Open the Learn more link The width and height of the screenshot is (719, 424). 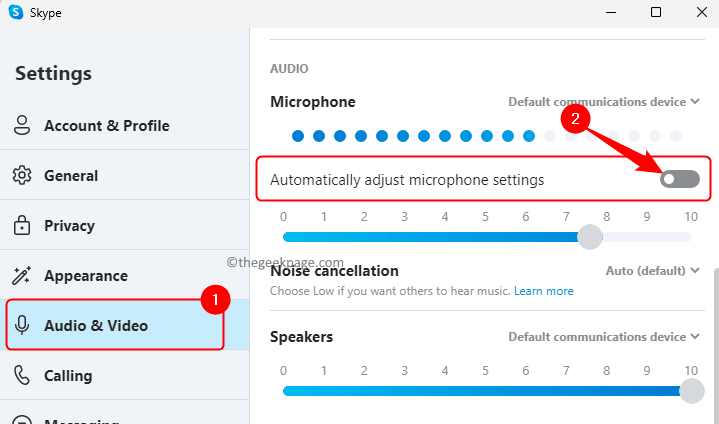[544, 291]
